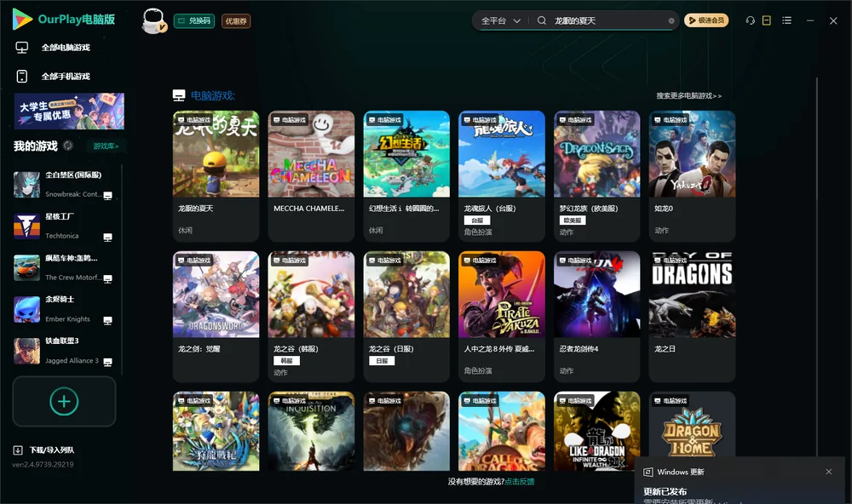This screenshot has height=504, width=852.
Task: Click the refresh icon beside 我的游戏
Action: point(68,146)
